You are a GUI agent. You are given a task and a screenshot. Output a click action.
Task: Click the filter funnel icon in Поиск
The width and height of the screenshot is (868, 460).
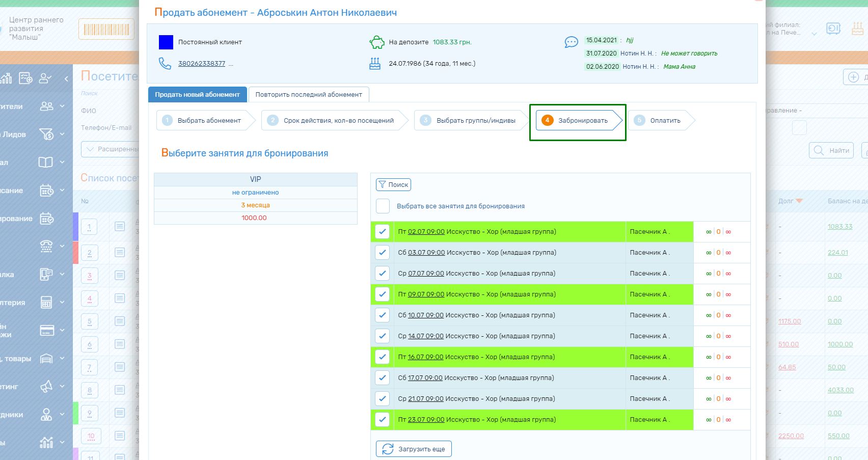382,184
